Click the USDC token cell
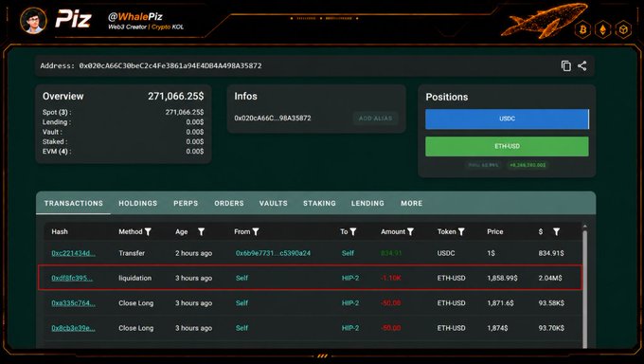This screenshot has width=644, height=364. 446,253
